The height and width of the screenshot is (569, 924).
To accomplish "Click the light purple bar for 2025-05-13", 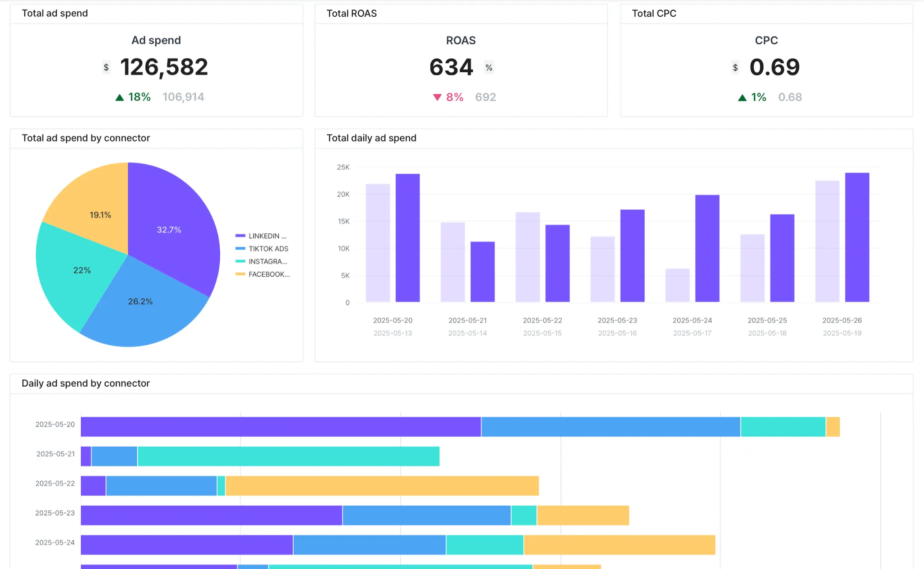I will (378, 243).
